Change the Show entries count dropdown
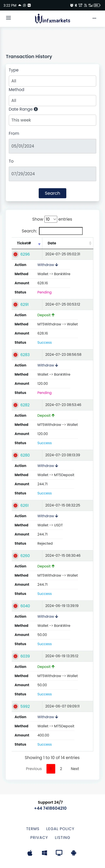Image resolution: width=105 pixels, height=868 pixels. point(51,219)
